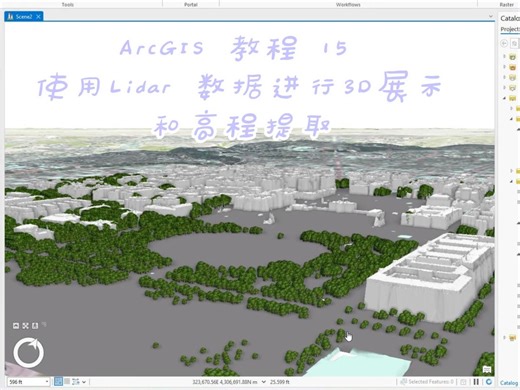520x390 pixels.
Task: Show full navigator control button
Action: pyautogui.click(x=16, y=326)
